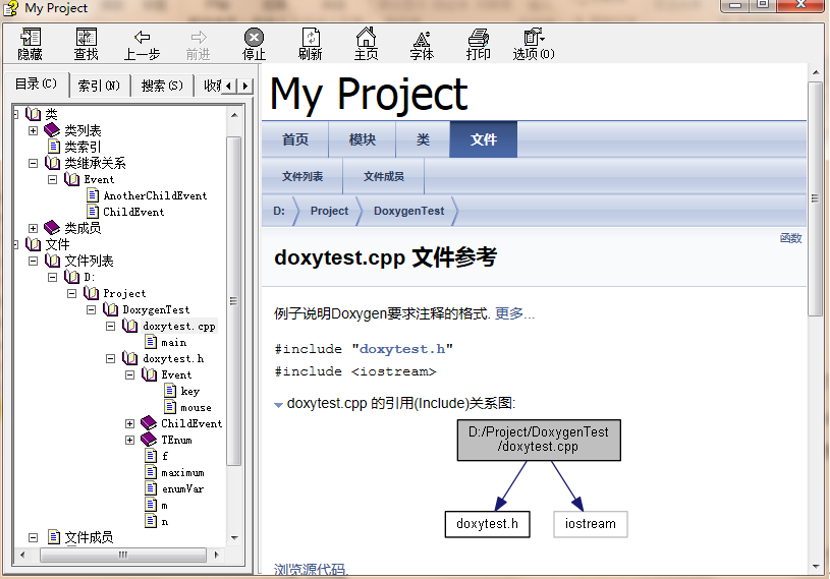Open the 浏览源代码 link
Viewport: 830px width, 579px height.
click(x=310, y=569)
